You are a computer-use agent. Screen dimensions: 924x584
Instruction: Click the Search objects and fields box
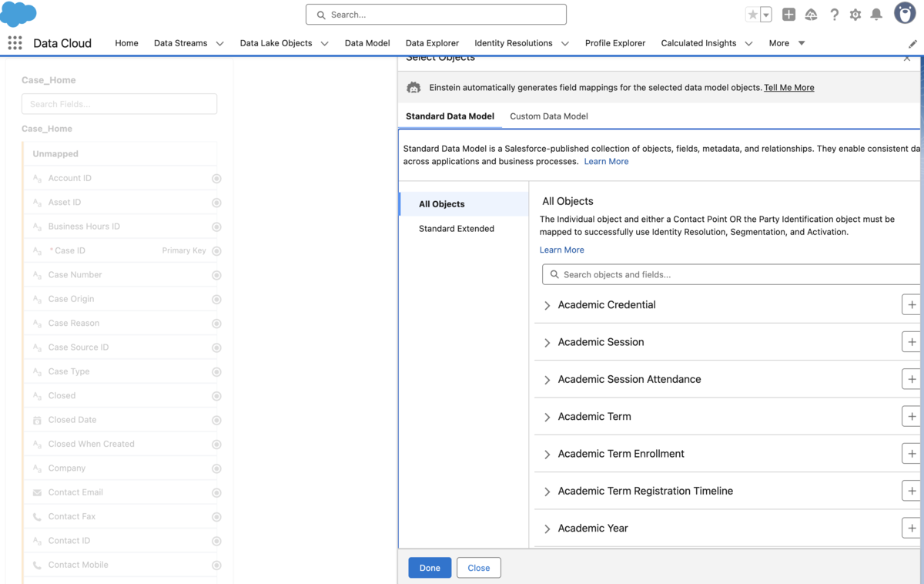tap(731, 274)
